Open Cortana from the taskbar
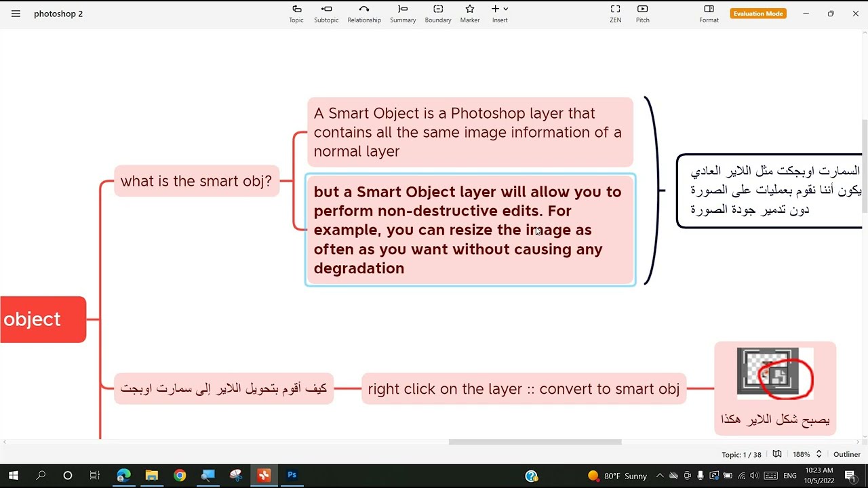Viewport: 868px width, 488px height. pyautogui.click(x=68, y=475)
